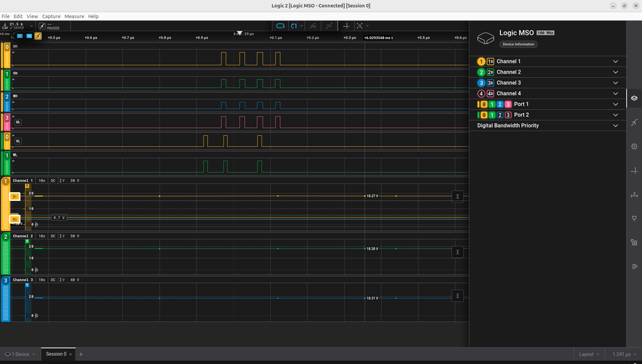Image resolution: width=642 pixels, height=364 pixels.
Task: Toggle Port 2 digital input 2
Action: [x=500, y=115]
